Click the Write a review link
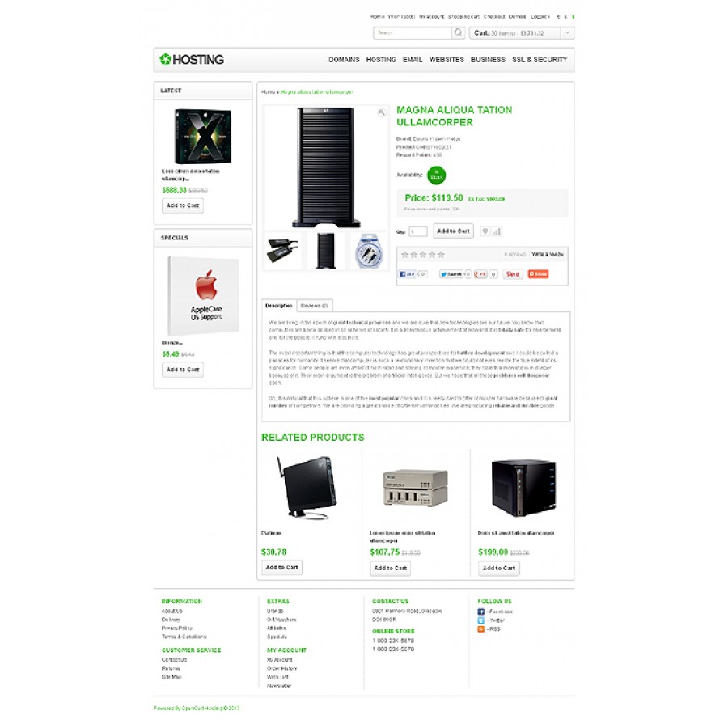 pyautogui.click(x=548, y=255)
